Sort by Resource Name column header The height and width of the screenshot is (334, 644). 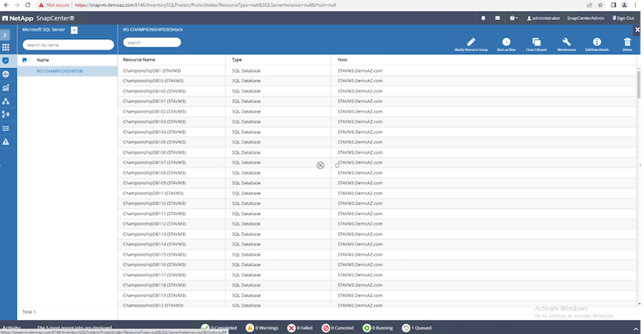139,60
